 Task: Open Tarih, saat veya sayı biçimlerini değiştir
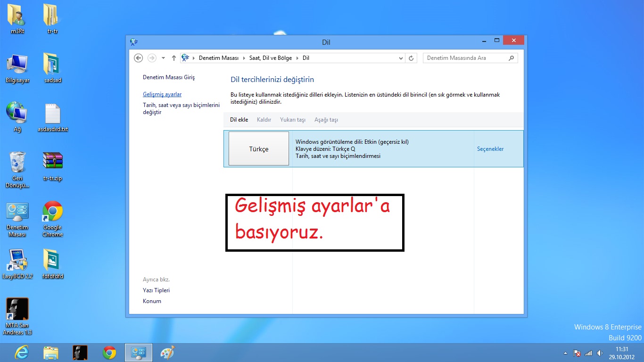tap(181, 109)
